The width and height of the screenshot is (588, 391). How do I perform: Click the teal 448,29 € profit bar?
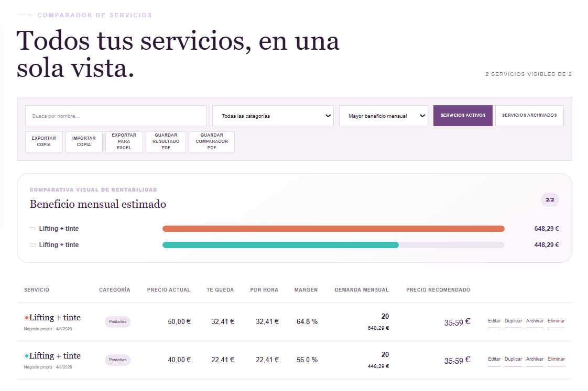point(280,245)
